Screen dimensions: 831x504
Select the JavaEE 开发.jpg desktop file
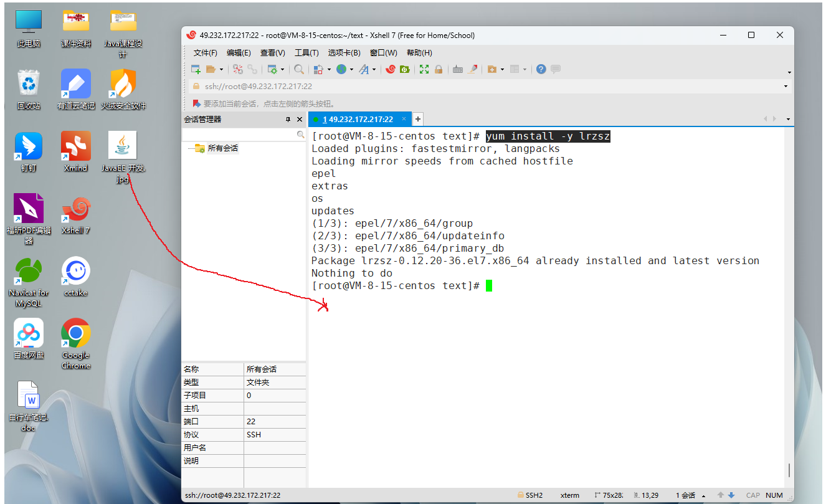pyautogui.click(x=123, y=157)
